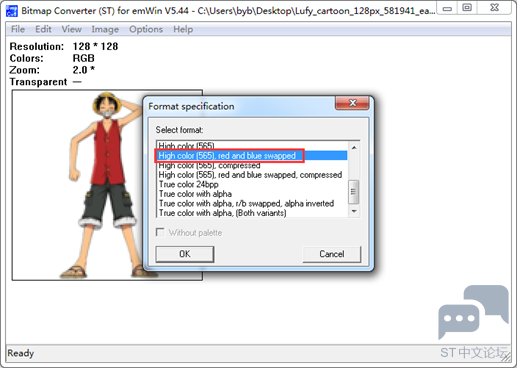The image size is (517, 368).
Task: Confirm format with OK button
Action: tap(185, 254)
